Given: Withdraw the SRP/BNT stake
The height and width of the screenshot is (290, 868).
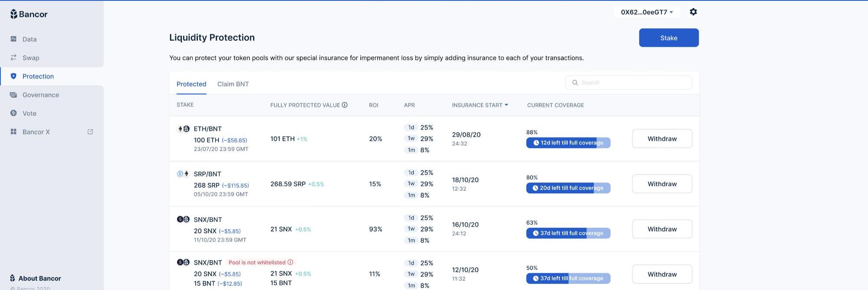Looking at the screenshot, I should tap(662, 184).
